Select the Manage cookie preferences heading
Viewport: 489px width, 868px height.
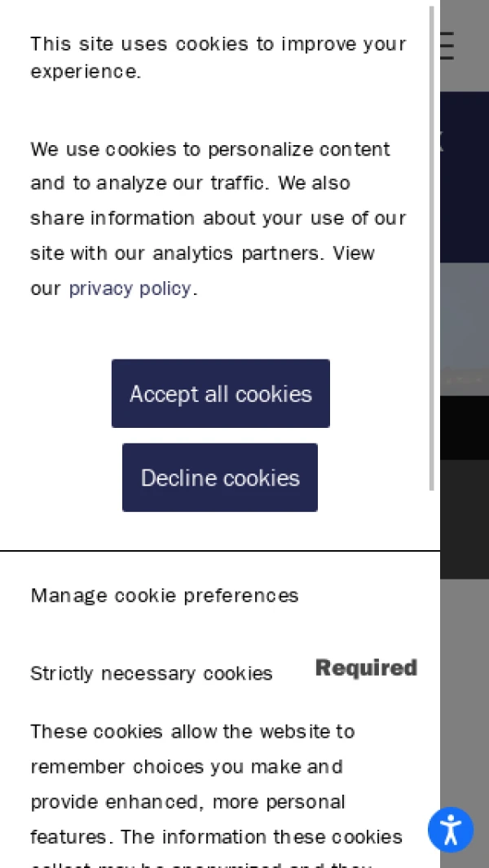(x=165, y=596)
